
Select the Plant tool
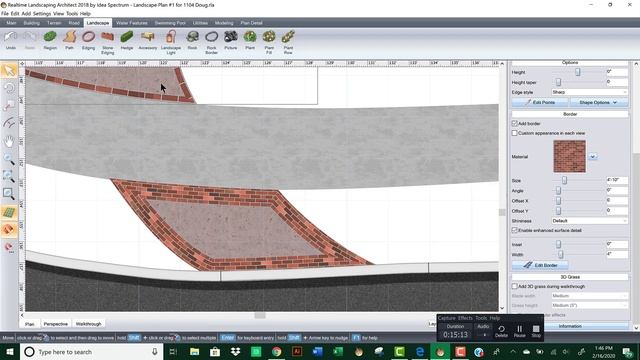tap(250, 40)
